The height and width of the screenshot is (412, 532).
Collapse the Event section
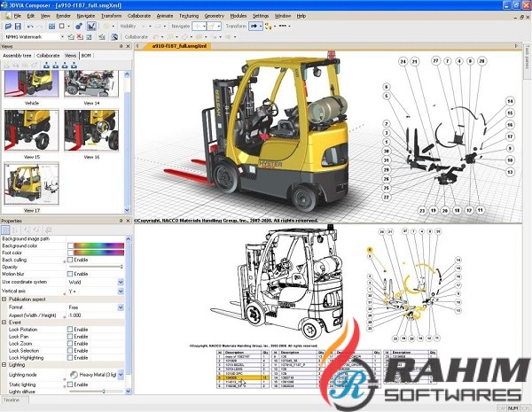coord(4,323)
